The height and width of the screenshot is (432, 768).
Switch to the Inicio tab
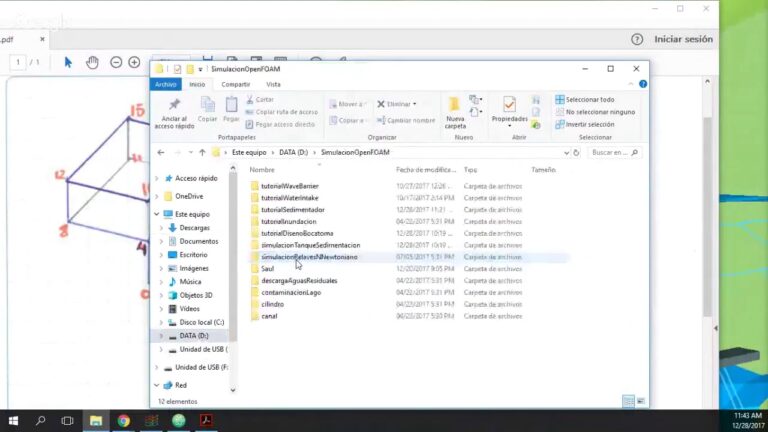tap(197, 84)
